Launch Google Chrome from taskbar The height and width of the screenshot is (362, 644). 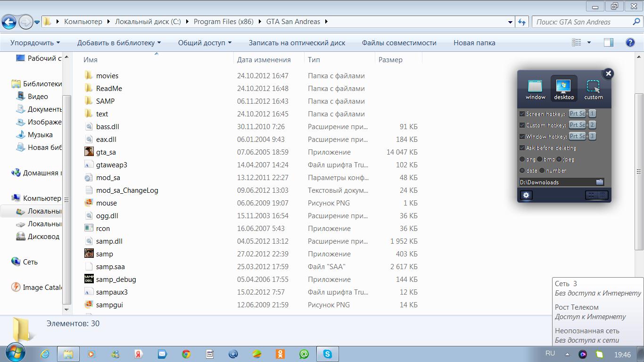(186, 354)
